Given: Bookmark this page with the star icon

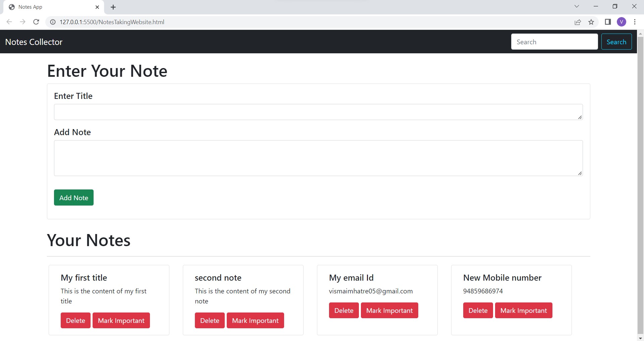Looking at the screenshot, I should (x=591, y=22).
